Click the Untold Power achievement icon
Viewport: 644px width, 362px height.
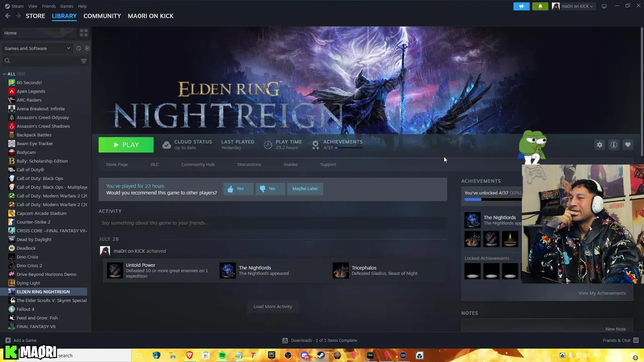click(115, 270)
